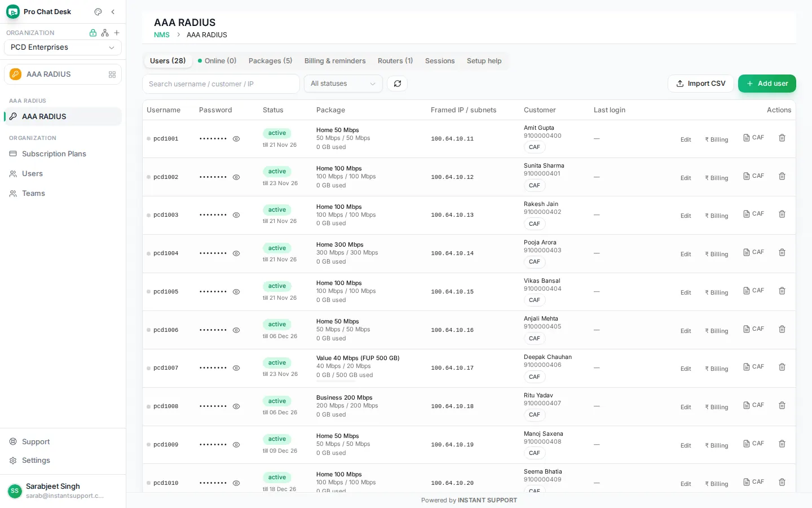Image resolution: width=812 pixels, height=508 pixels.
Task: Reveal the password for pcd1006
Action: [236, 330]
